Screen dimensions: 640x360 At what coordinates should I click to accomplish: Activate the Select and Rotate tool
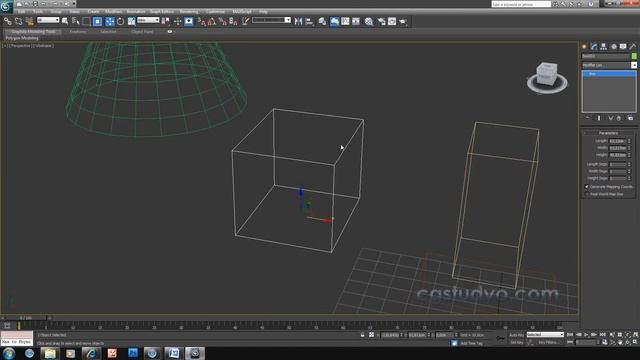(x=120, y=21)
